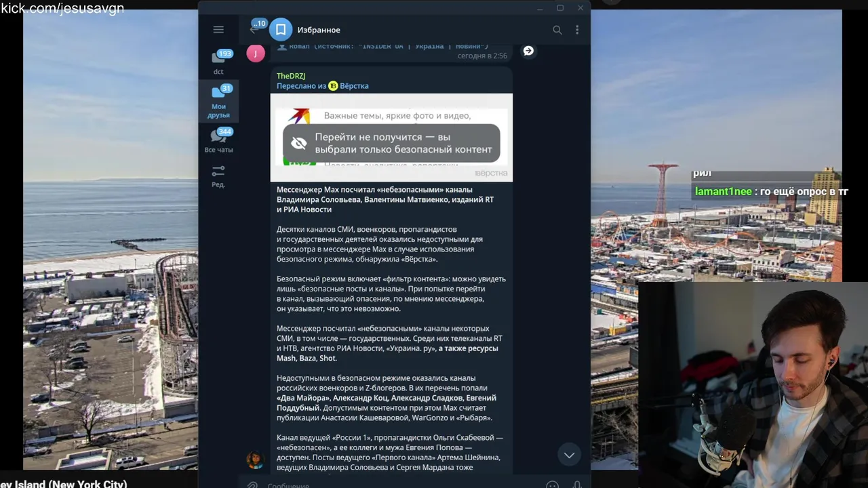Close the Telegram window

(580, 8)
